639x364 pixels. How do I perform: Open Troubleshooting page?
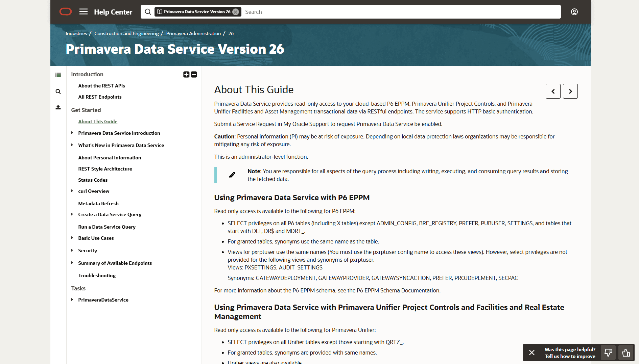97,276
